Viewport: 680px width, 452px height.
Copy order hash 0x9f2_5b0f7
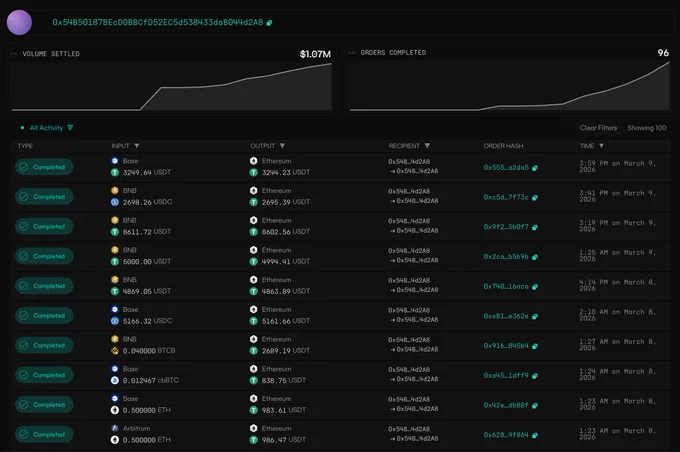535,227
